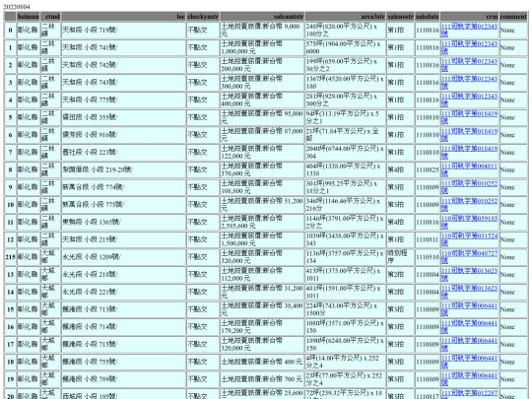This screenshot has height=399, width=532.
Task: Open the 010252 case link in row 10
Action: (x=469, y=205)
